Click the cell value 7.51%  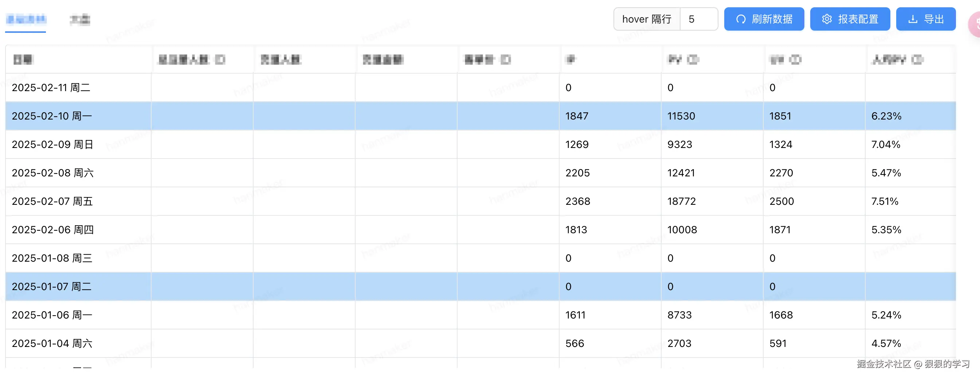[885, 201]
